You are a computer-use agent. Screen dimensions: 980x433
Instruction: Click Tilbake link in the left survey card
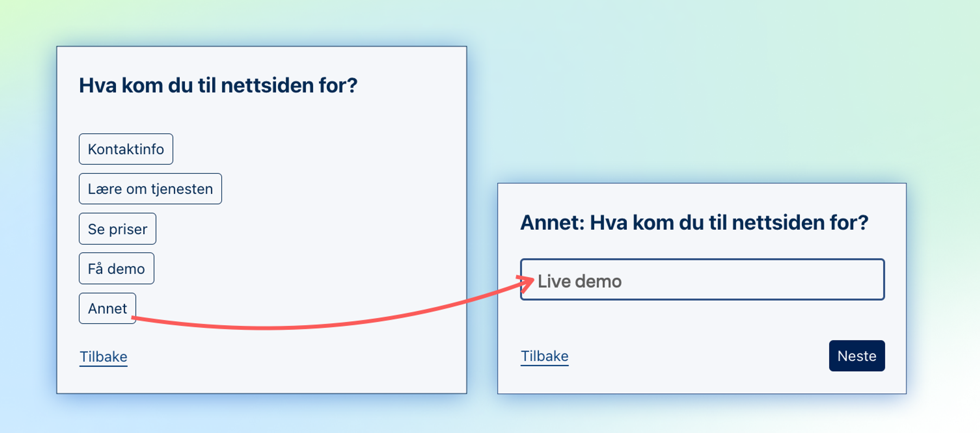coord(103,357)
